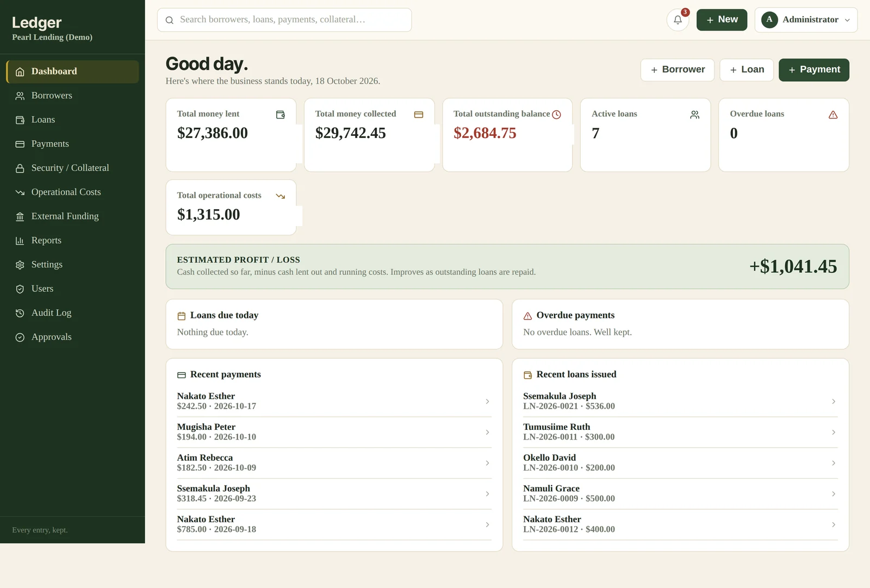The height and width of the screenshot is (588, 870).
Task: Click the wallet icon on Total money lent
Action: tap(281, 115)
